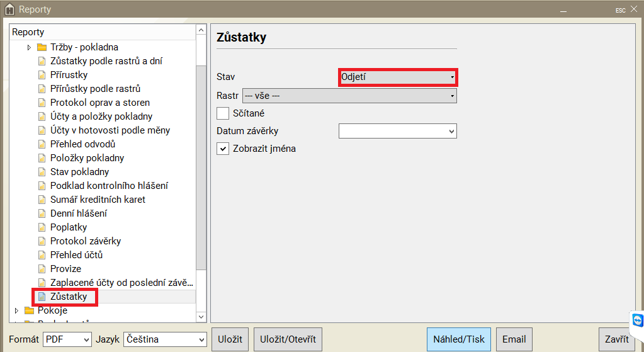Click the report icon beside Provize
Image resolution: width=644 pixels, height=352 pixels.
(x=42, y=269)
